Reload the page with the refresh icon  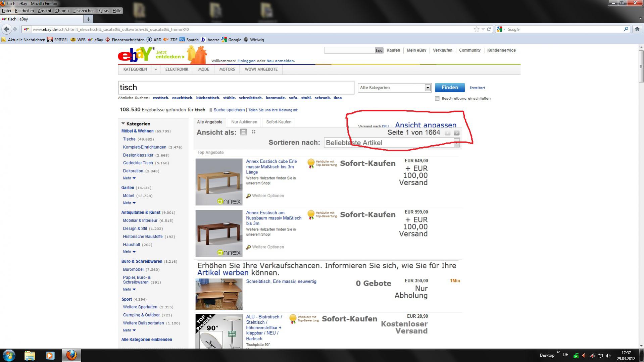[489, 29]
